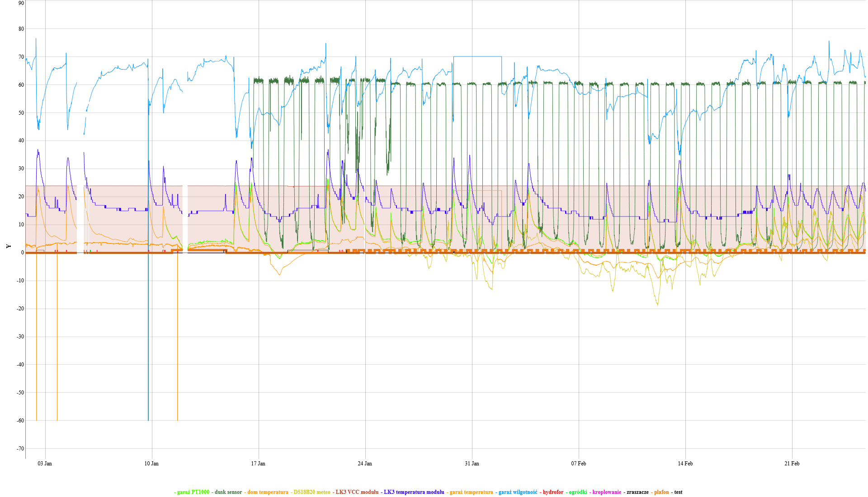Click the Y axis title label
The image size is (868, 497).
8,246
